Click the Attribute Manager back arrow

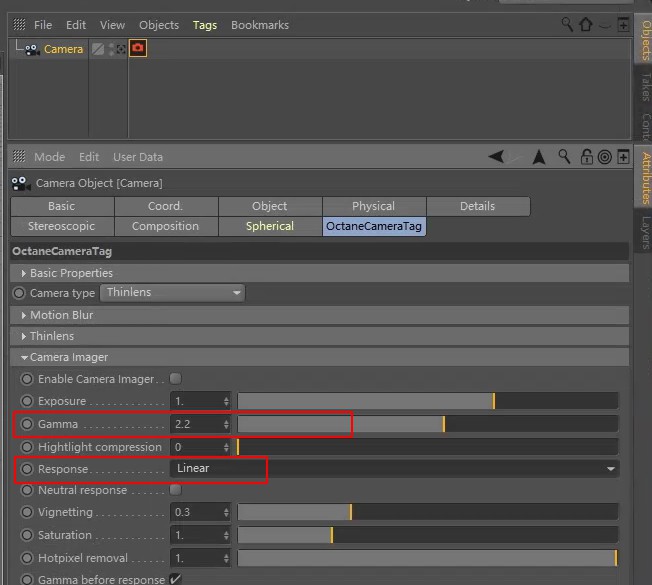[496, 157]
